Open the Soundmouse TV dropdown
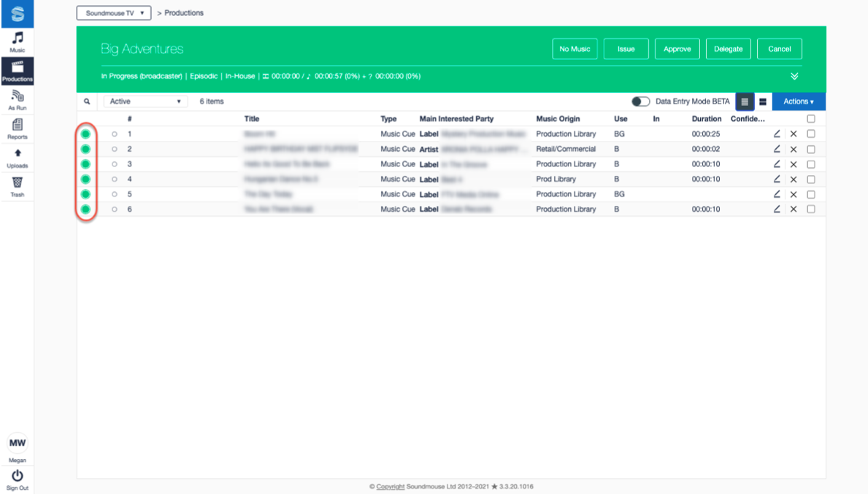 (x=113, y=12)
